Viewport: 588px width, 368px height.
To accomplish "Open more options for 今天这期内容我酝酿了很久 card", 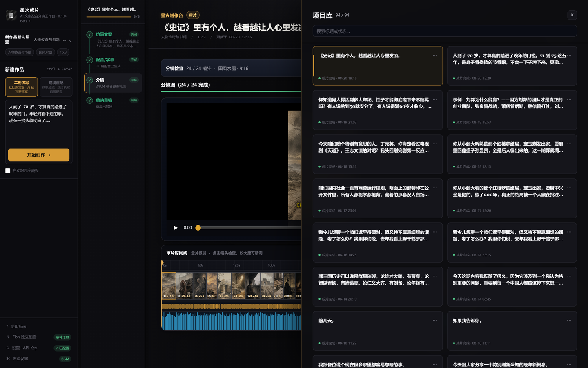I will pos(569,276).
